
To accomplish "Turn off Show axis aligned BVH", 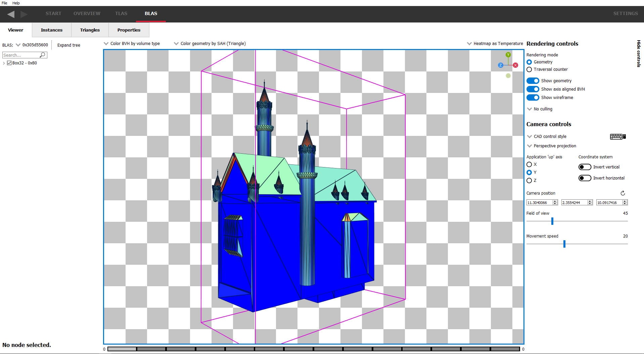I will tap(533, 89).
